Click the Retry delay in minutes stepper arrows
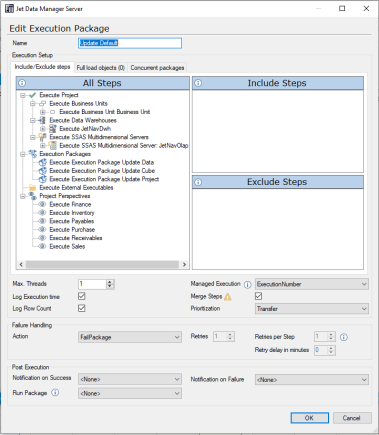Screen dimensions: 379x435 coord(331,350)
